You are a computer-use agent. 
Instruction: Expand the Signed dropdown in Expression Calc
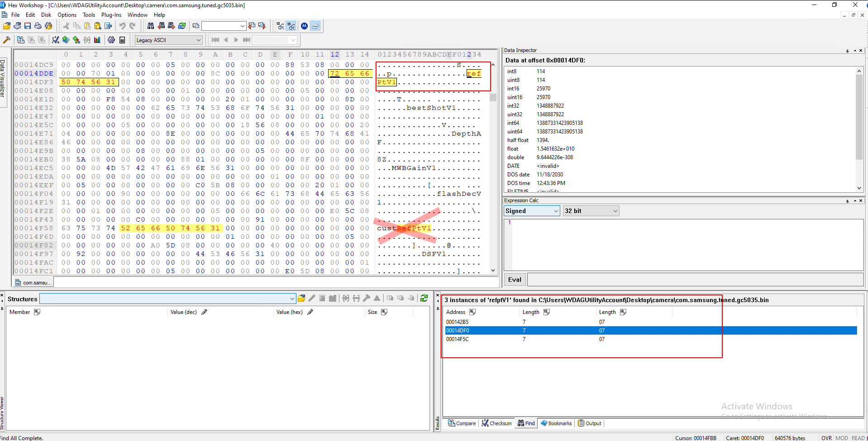coord(532,211)
